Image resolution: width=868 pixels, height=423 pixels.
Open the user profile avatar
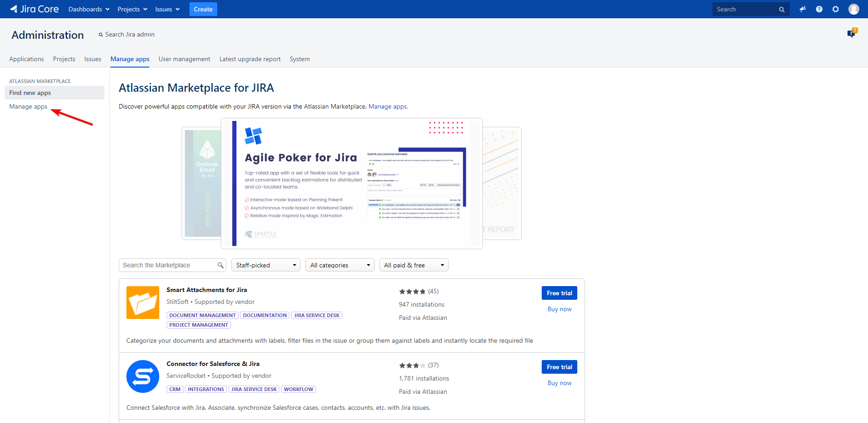point(853,9)
